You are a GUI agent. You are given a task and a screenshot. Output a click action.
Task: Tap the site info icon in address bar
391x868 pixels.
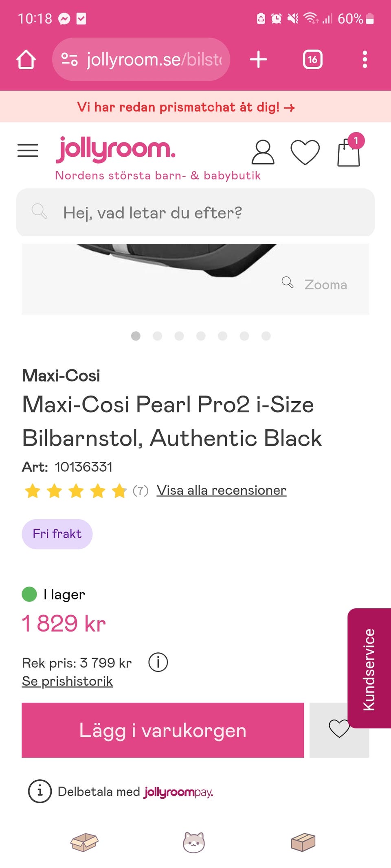point(69,60)
